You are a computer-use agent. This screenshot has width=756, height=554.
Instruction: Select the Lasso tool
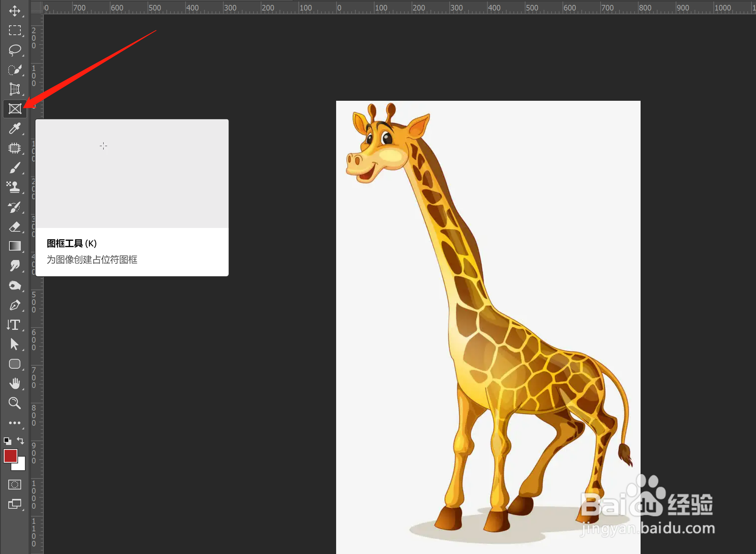15,50
